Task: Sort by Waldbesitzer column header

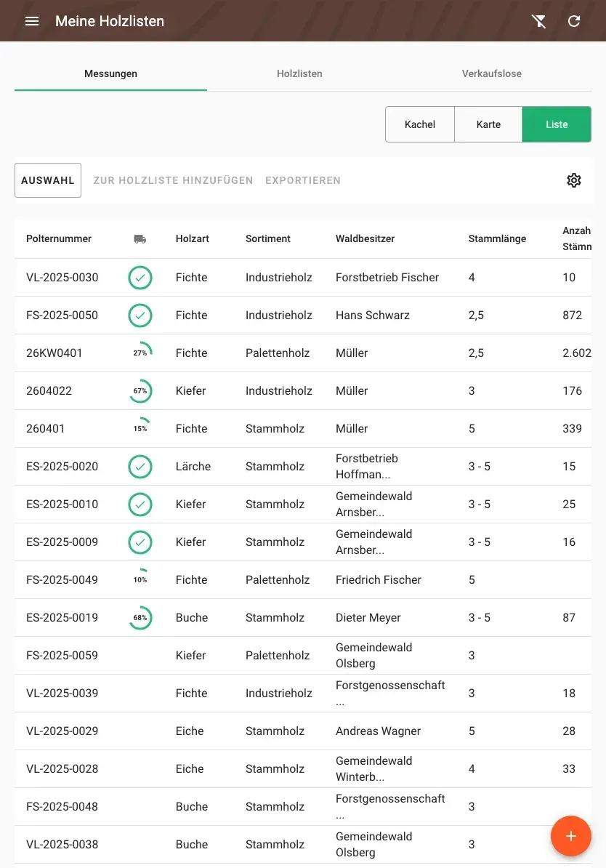Action: pyautogui.click(x=365, y=238)
